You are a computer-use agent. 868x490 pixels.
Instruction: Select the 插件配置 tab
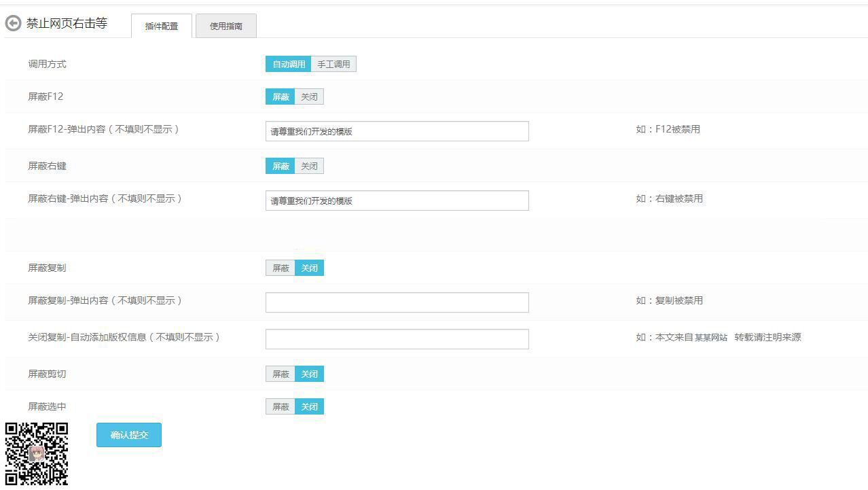[x=161, y=27]
